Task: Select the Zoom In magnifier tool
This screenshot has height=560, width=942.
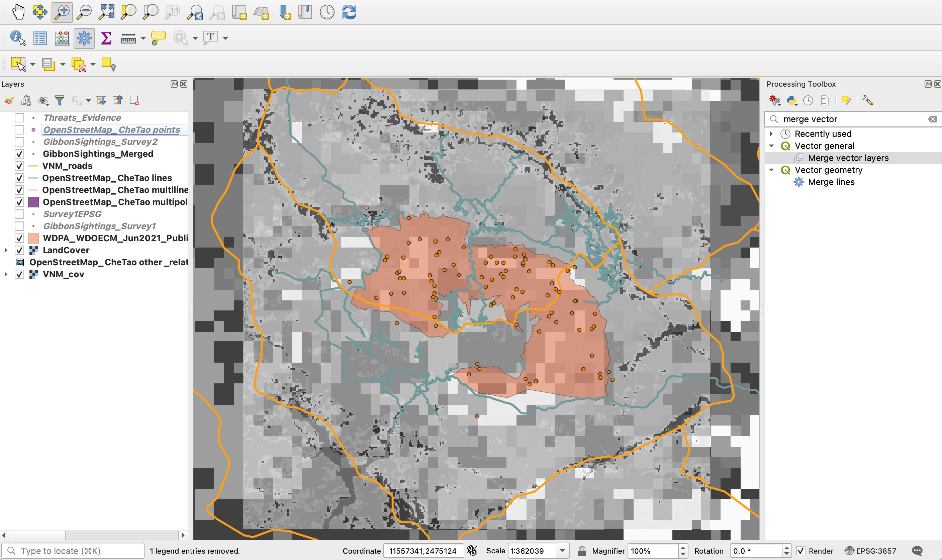Action: tap(62, 12)
